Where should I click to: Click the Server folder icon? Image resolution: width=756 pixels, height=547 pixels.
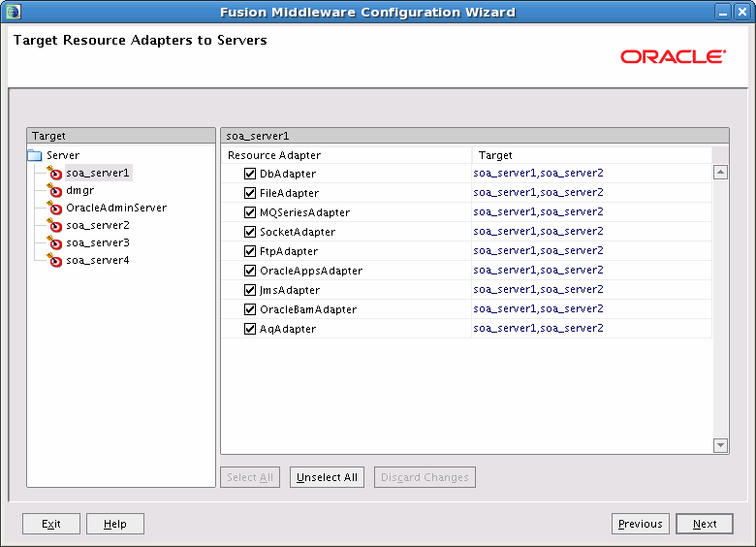pyautogui.click(x=35, y=155)
